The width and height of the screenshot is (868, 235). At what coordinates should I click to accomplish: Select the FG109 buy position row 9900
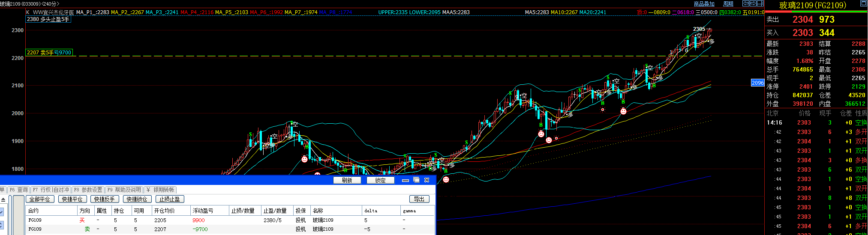point(230,220)
